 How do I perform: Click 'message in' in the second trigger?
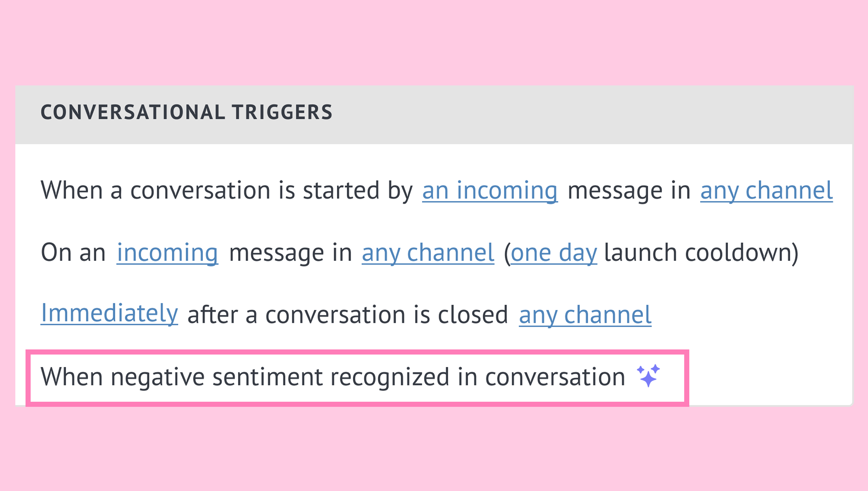point(291,253)
